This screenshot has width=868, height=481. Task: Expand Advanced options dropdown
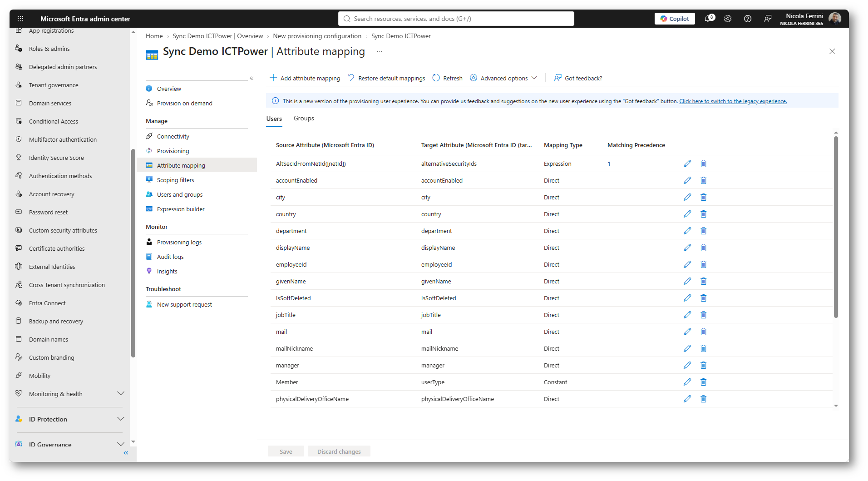[503, 78]
